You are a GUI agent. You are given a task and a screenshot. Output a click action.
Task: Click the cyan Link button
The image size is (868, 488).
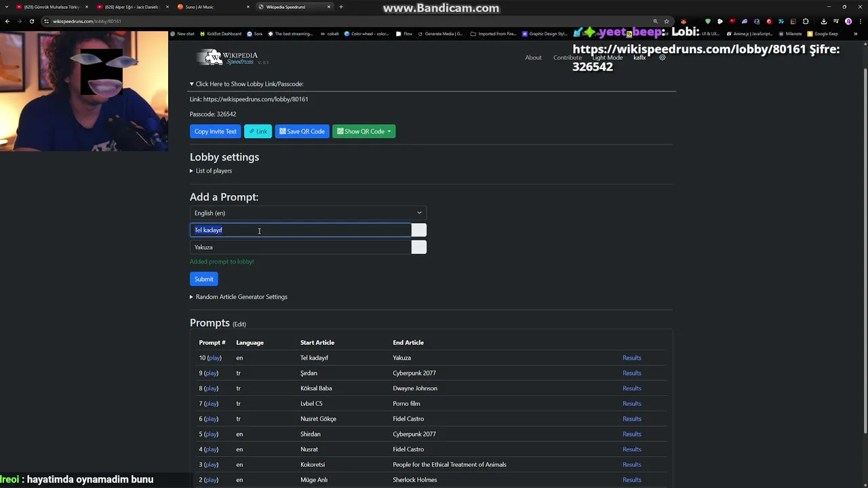[258, 131]
